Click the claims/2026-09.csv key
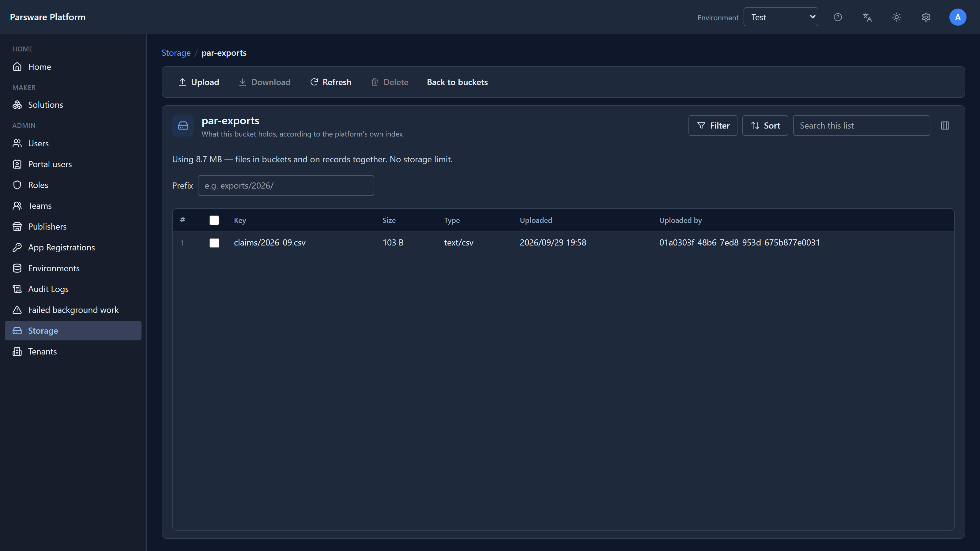980x551 pixels. tap(270, 243)
